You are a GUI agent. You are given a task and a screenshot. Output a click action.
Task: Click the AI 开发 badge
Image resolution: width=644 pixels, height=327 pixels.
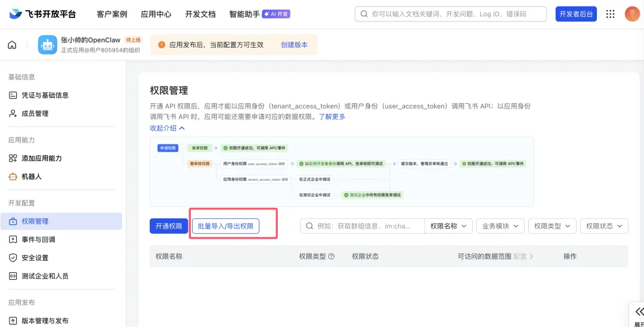[x=276, y=14]
